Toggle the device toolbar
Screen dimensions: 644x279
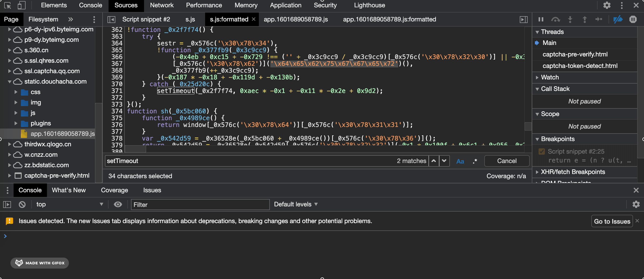click(x=22, y=5)
